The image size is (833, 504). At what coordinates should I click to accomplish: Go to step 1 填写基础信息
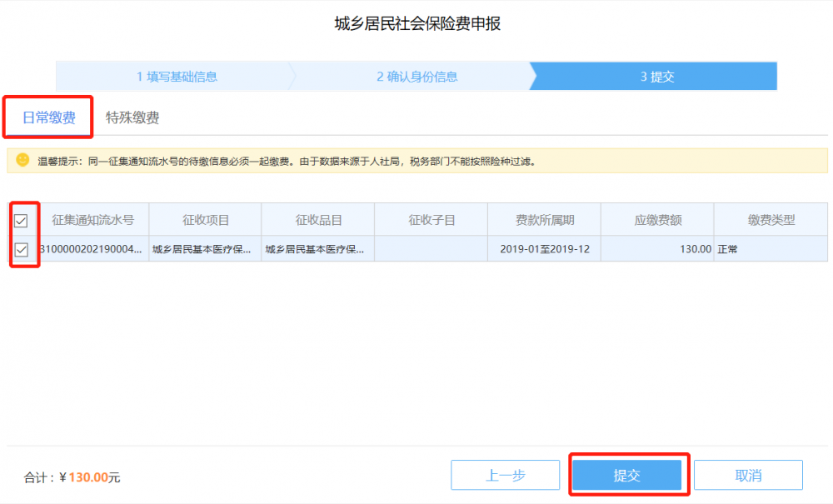tap(177, 77)
